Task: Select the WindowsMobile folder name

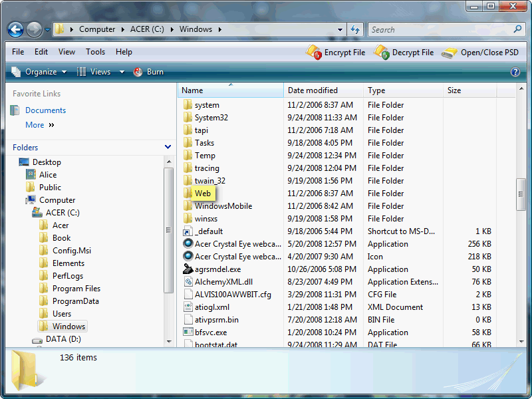Action: 223,206
